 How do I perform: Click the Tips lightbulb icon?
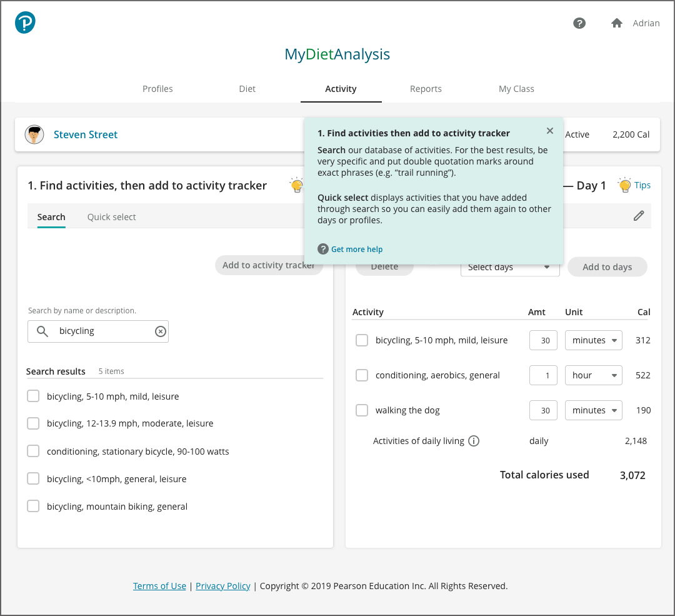coord(624,185)
